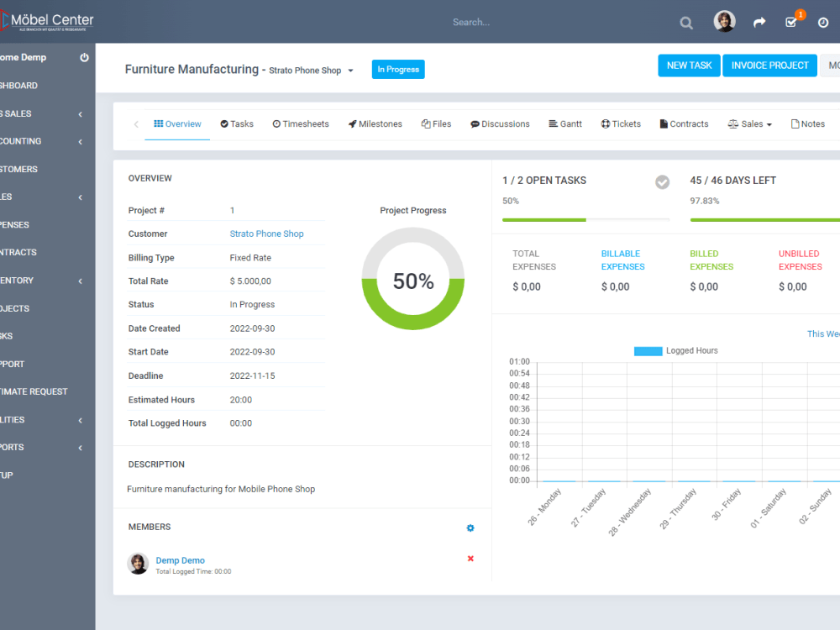Open the timer clock icon in header
This screenshot has height=630, width=840.
coord(823,23)
